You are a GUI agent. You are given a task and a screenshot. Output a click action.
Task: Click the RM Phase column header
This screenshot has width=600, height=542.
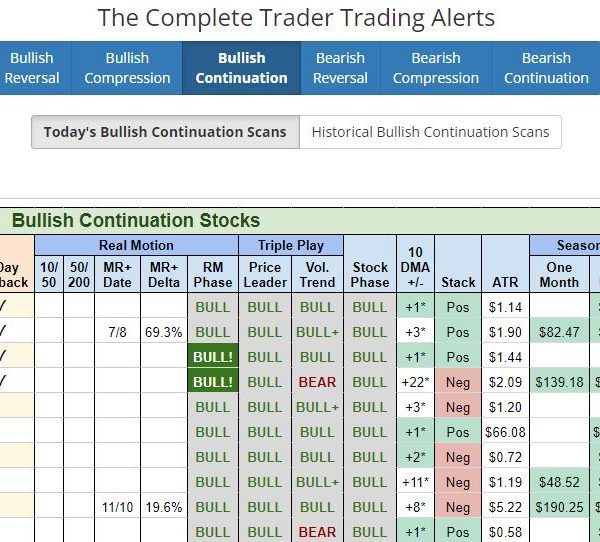coord(213,274)
